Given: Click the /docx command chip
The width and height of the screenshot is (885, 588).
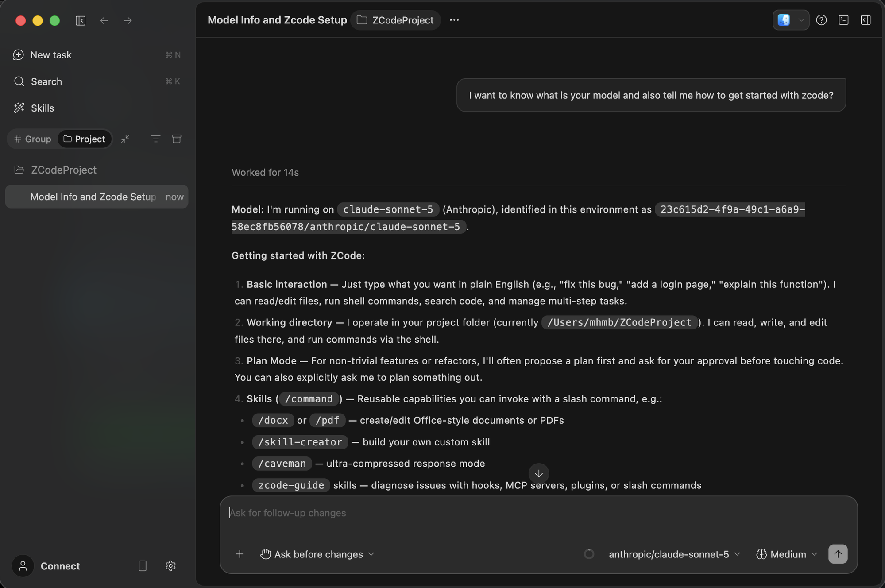Looking at the screenshot, I should pyautogui.click(x=273, y=420).
